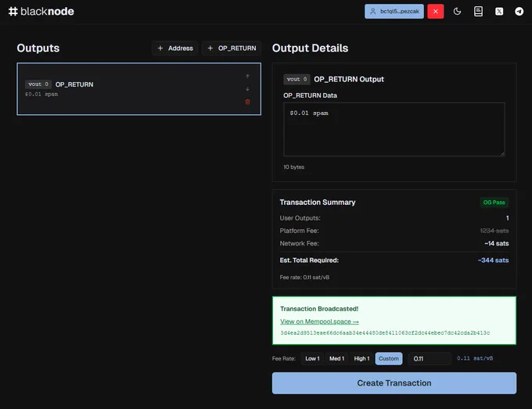Click the custom fee rate input field

[430, 358]
